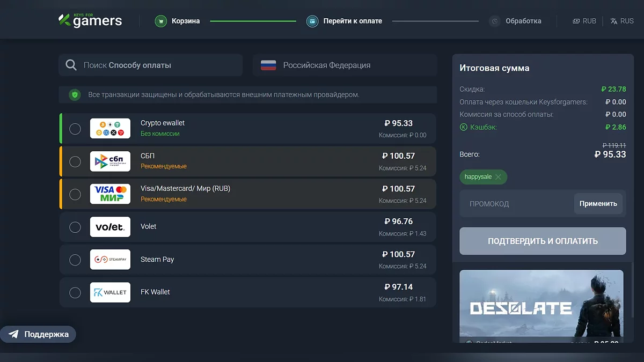Click the card icon beside Перейти к оплате

coord(312,21)
